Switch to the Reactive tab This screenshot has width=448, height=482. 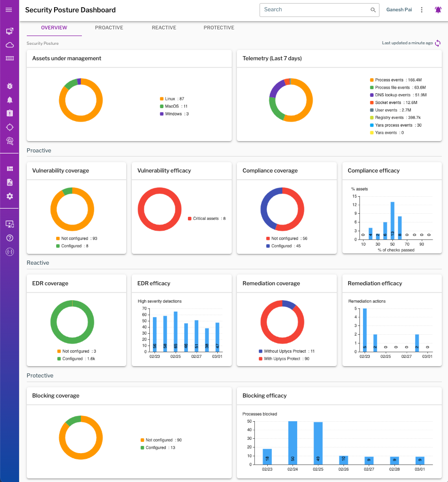click(164, 28)
